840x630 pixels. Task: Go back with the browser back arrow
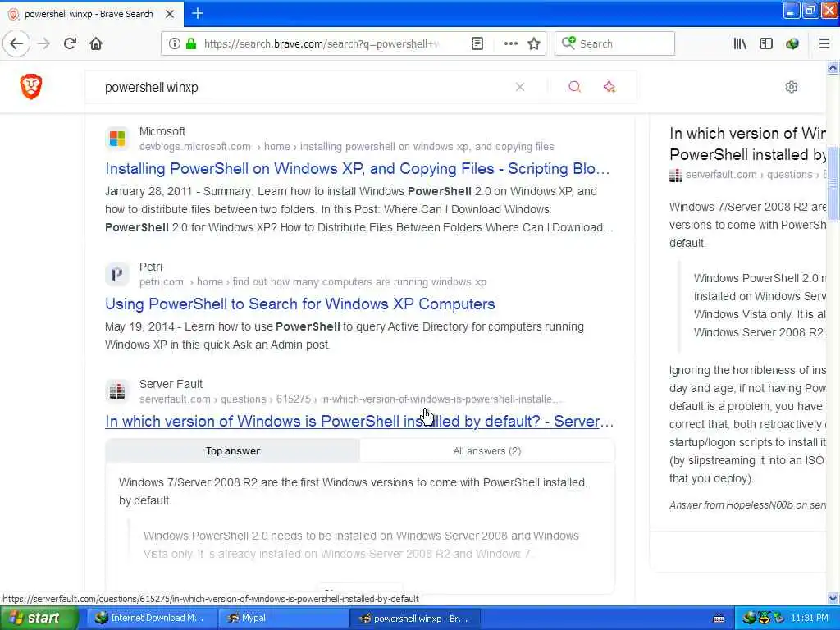tap(16, 43)
